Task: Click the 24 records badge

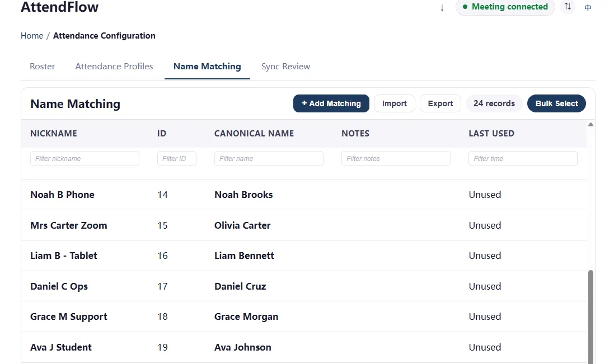Action: click(494, 103)
